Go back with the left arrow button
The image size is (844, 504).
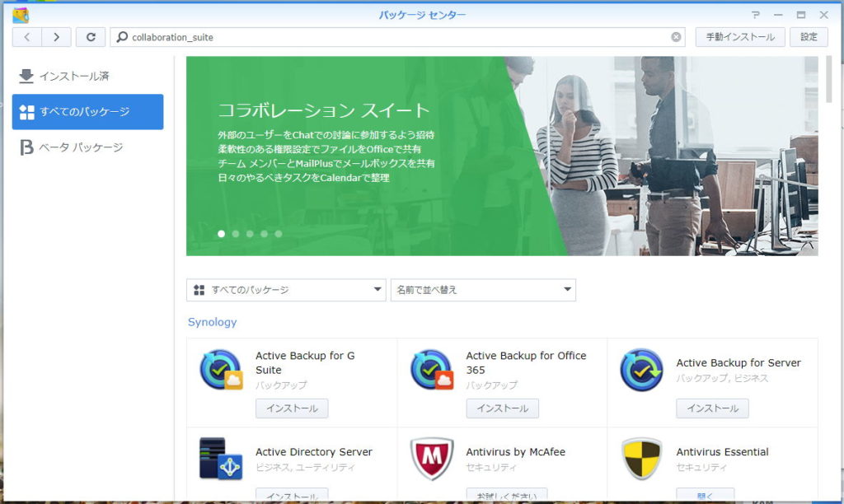pos(27,37)
